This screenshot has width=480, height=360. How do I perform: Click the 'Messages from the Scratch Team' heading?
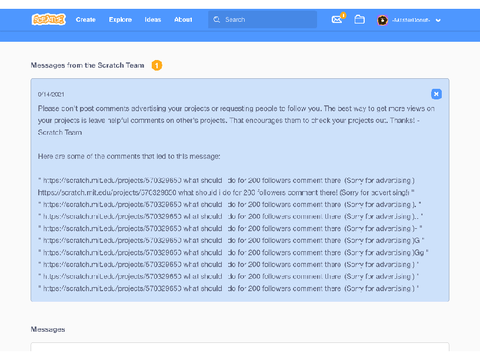tap(87, 65)
